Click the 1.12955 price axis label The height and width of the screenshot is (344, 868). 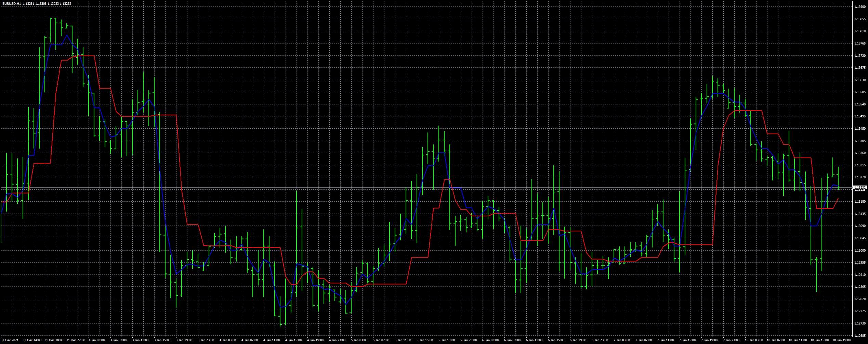860,263
